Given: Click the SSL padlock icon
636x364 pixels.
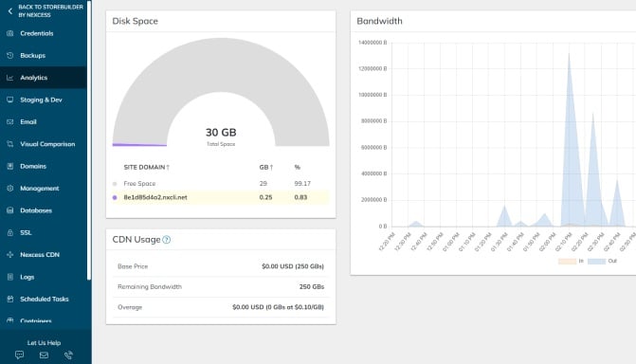Looking at the screenshot, I should (x=10, y=232).
